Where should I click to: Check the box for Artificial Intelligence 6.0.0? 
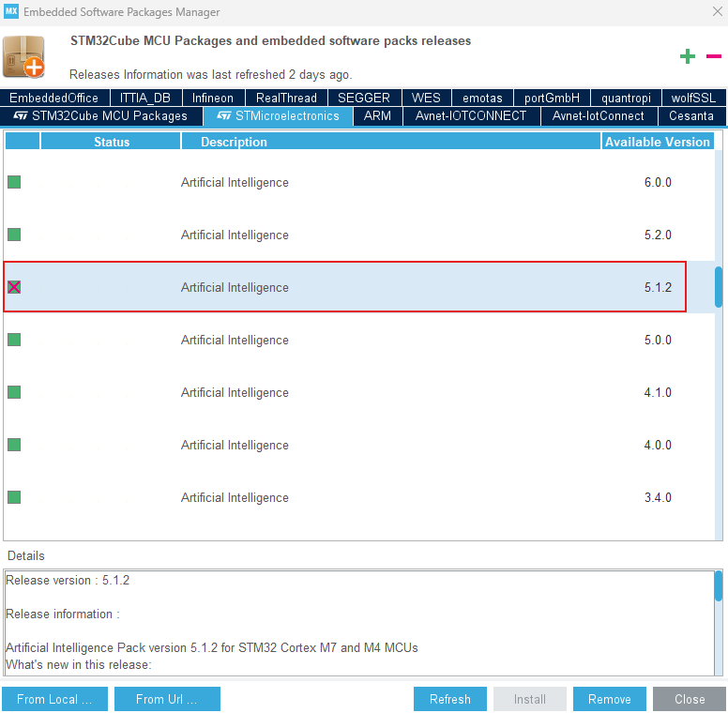(x=14, y=182)
